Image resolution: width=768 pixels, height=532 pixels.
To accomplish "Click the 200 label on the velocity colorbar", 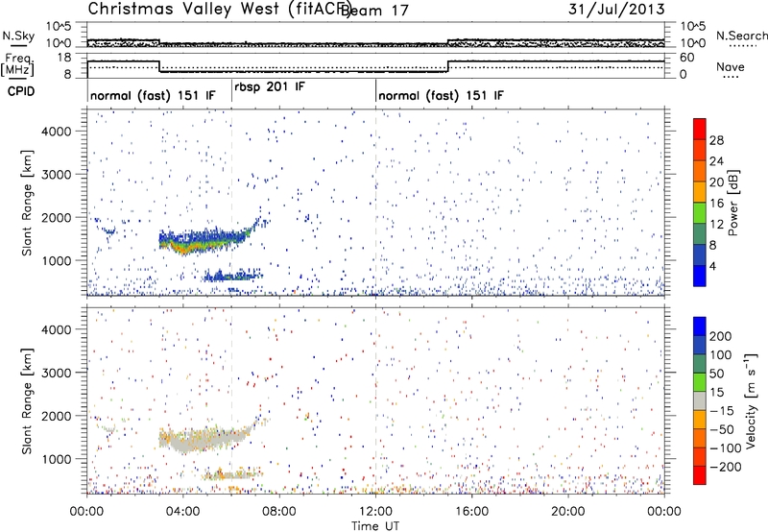I will [721, 336].
